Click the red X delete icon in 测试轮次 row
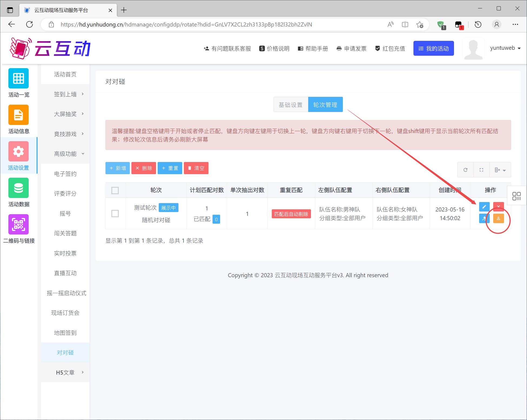Viewport: 527px width, 420px height. pyautogui.click(x=498, y=207)
